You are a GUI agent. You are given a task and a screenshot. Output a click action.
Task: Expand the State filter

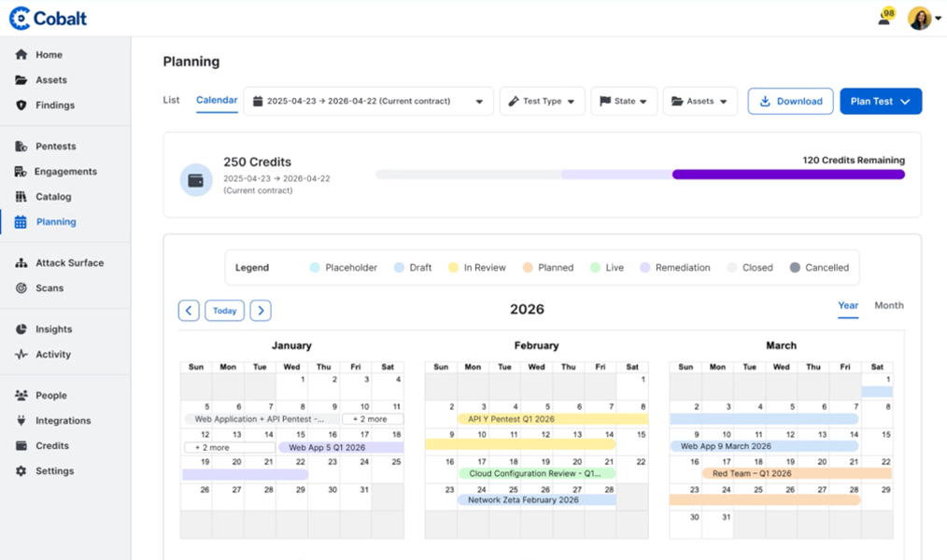click(x=624, y=101)
